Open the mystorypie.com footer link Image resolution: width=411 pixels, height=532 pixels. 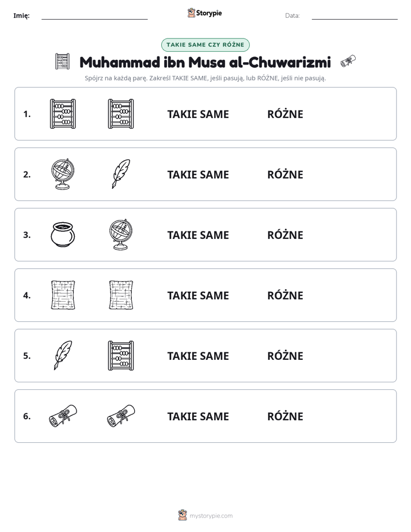(x=205, y=515)
